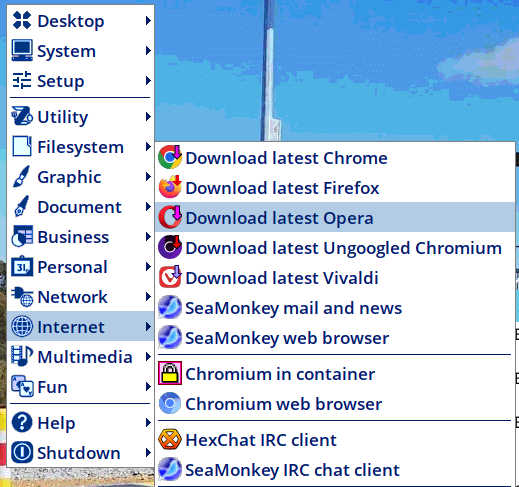The height and width of the screenshot is (487, 519).
Task: Click the Shutdown power icon
Action: pyautogui.click(x=22, y=452)
